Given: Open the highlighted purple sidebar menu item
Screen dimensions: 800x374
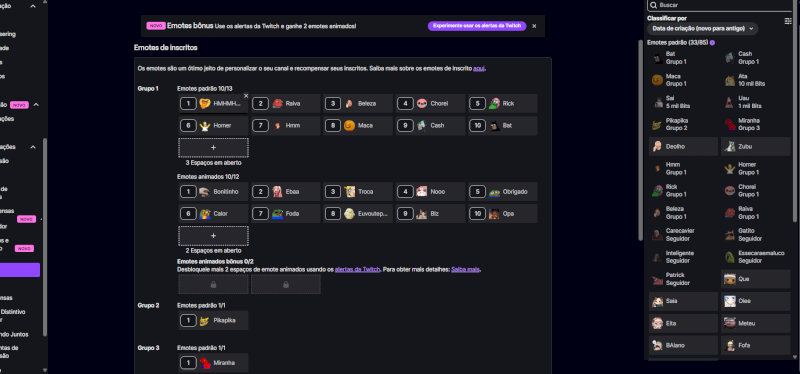Looking at the screenshot, I should click(x=20, y=270).
